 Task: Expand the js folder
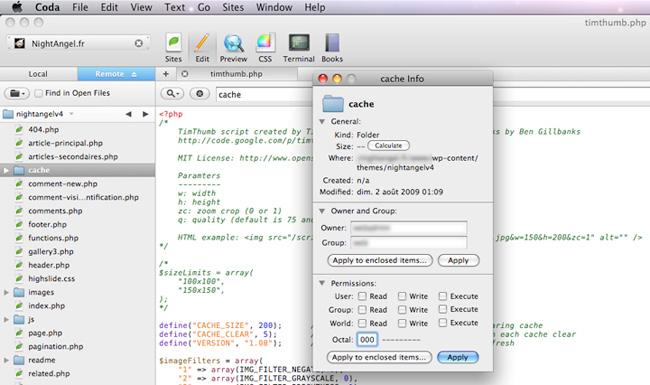(6, 320)
